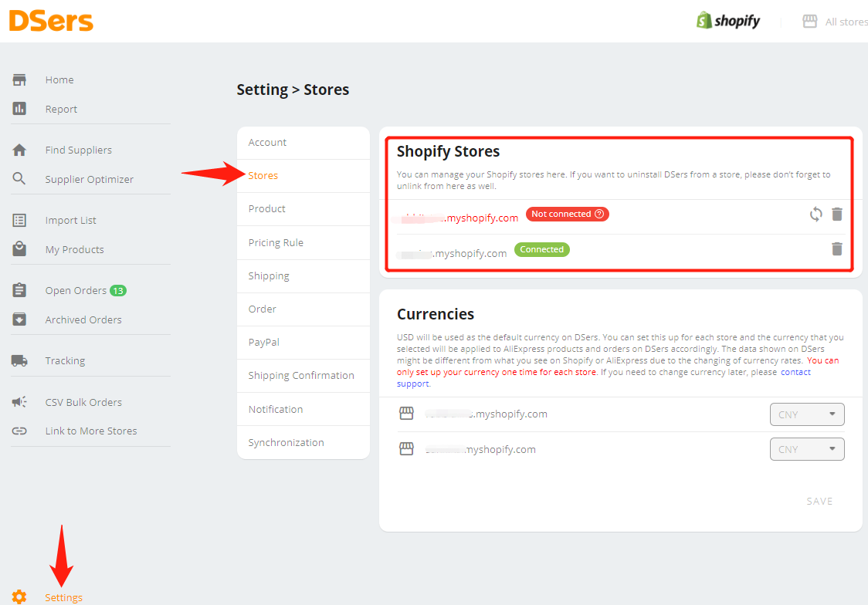The image size is (868, 605).
Task: Open Tracking from the sidebar
Action: click(66, 360)
